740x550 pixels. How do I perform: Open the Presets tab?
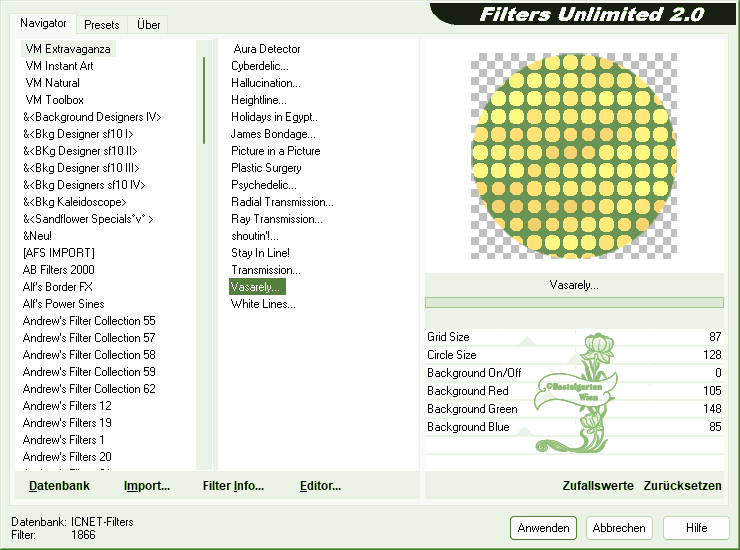coord(101,25)
